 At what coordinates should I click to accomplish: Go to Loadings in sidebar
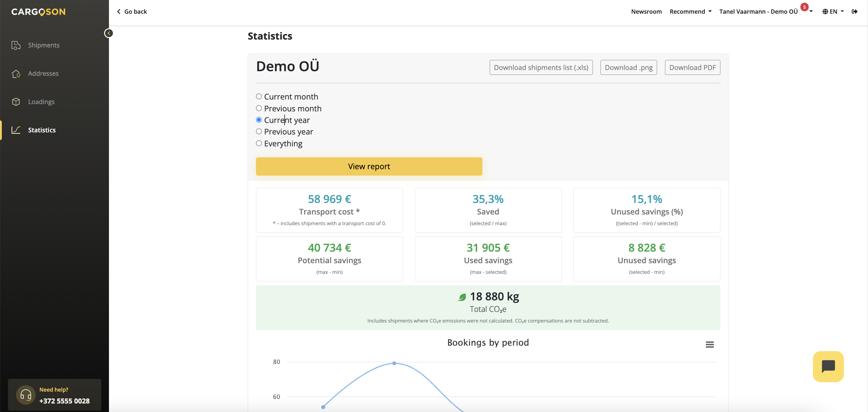(x=41, y=102)
